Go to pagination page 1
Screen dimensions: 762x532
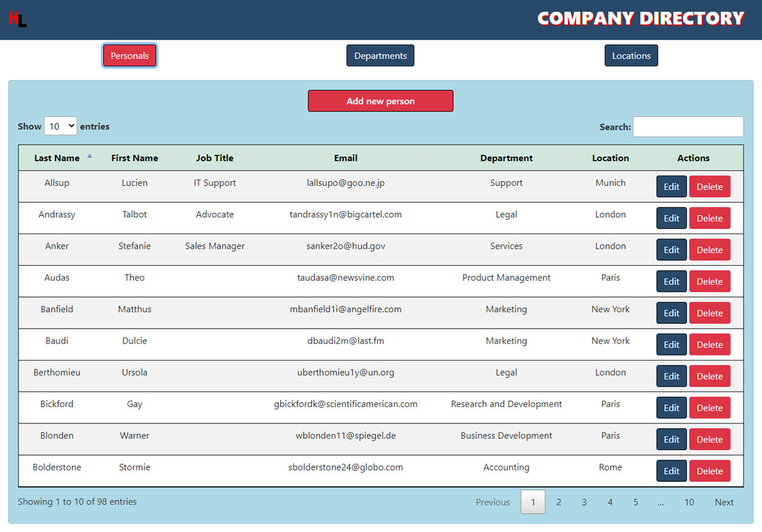532,502
